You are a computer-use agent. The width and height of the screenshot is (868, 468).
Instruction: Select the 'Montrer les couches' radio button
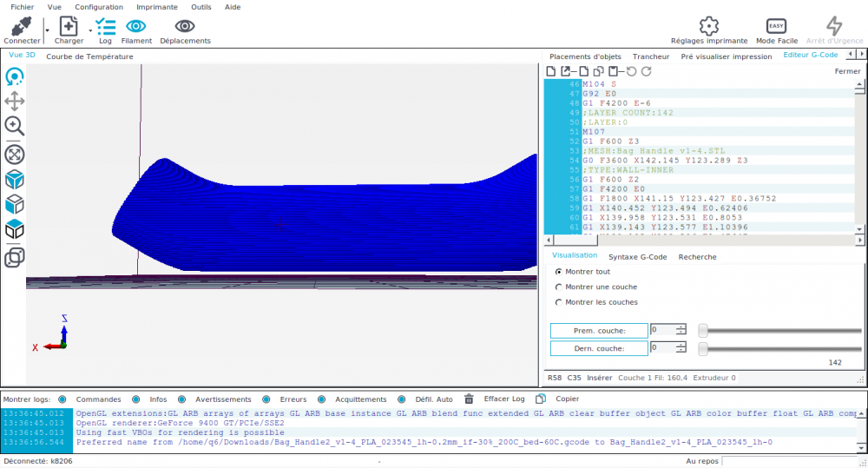[558, 303]
